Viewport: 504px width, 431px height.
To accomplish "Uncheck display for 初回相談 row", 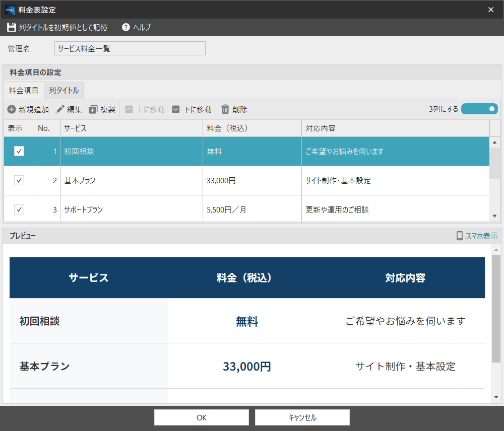I will coord(19,151).
